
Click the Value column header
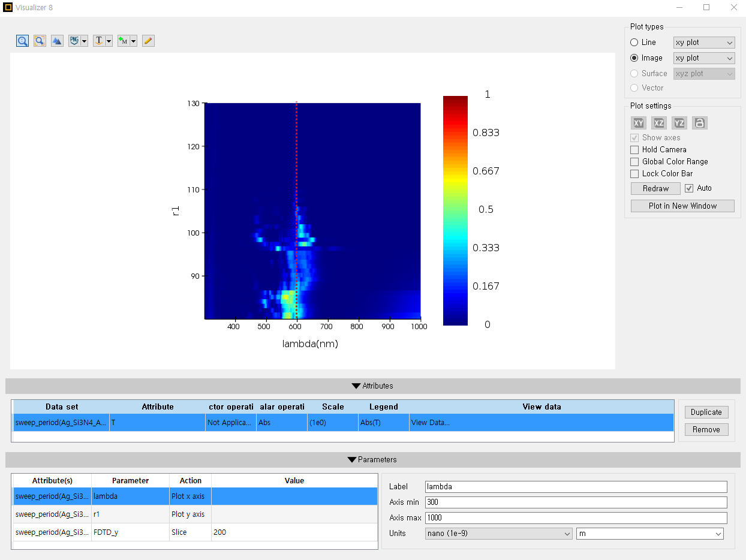point(294,480)
